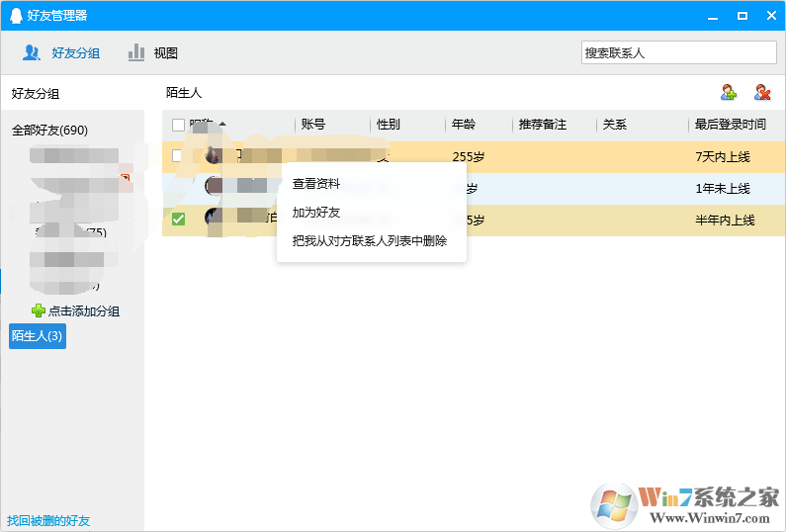Viewport: 786px width, 532px height.
Task: Select 查看资料 from the context menu
Action: (316, 184)
